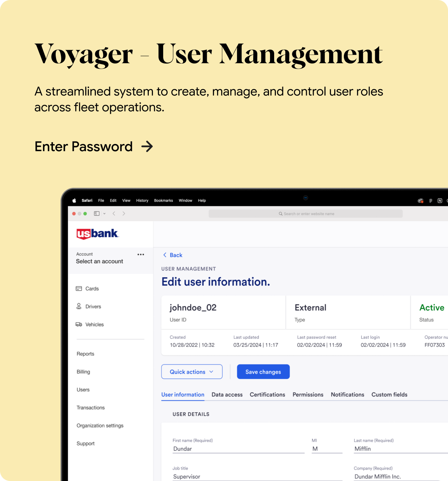448x481 pixels.
Task: Click the Save changes button
Action: coord(263,372)
